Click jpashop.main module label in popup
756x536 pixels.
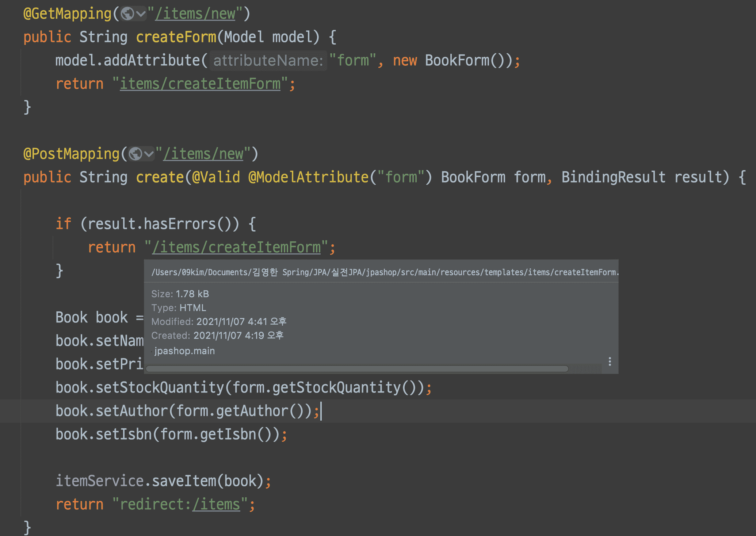184,351
